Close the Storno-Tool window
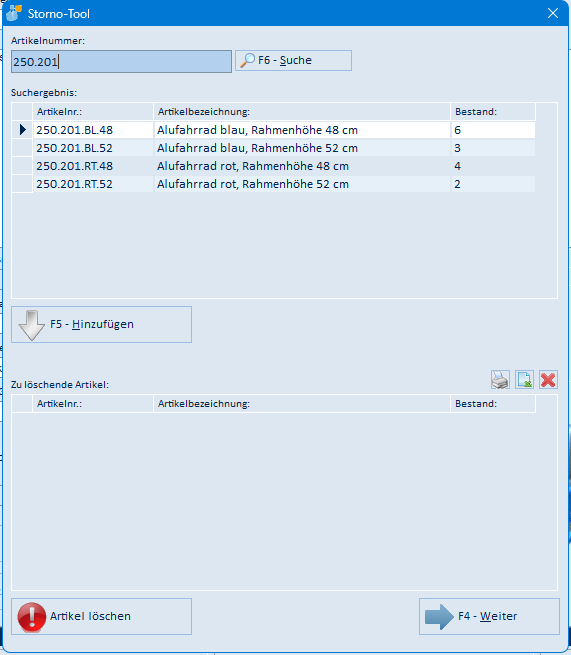Image resolution: width=571 pixels, height=655 pixels. (553, 13)
